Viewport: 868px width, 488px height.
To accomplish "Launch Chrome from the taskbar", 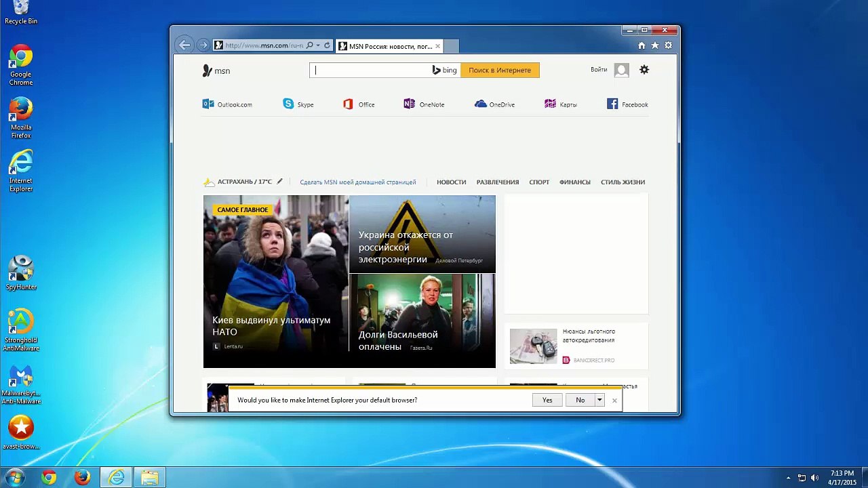I will [x=49, y=478].
